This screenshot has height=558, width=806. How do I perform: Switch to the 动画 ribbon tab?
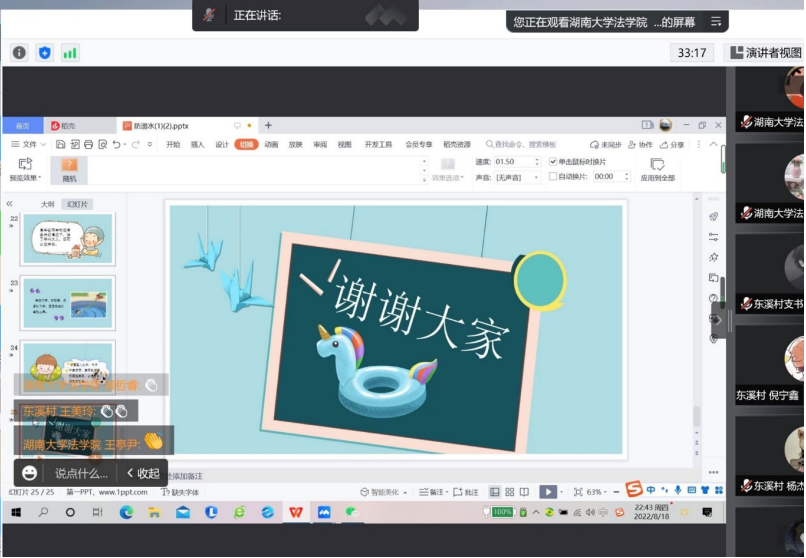[x=271, y=144]
